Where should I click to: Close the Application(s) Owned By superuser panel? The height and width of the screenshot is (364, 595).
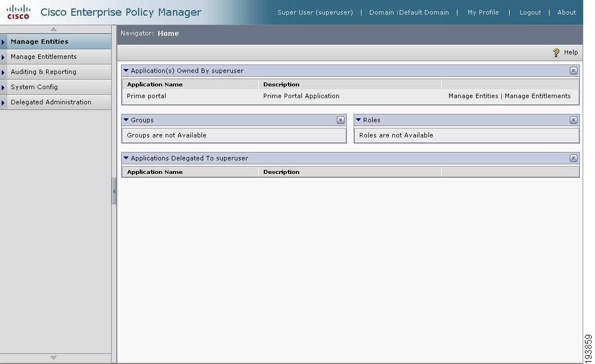(573, 71)
